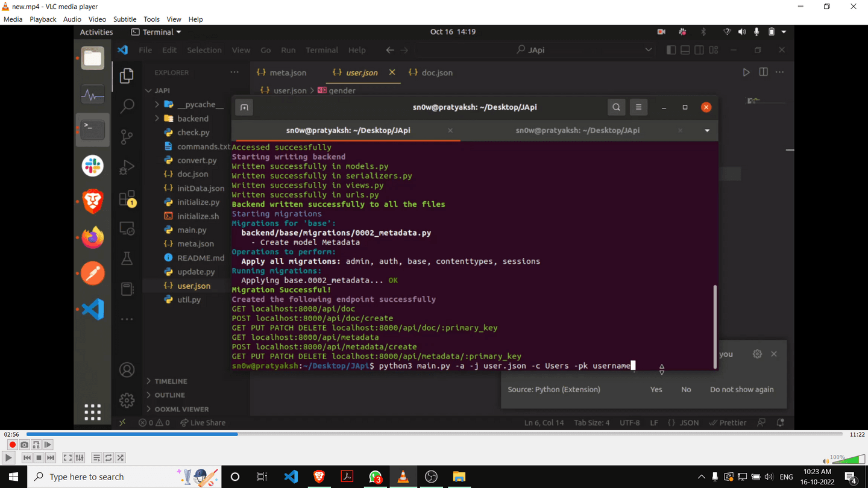Expand the TIMELINE section
The height and width of the screenshot is (488, 868).
click(171, 381)
